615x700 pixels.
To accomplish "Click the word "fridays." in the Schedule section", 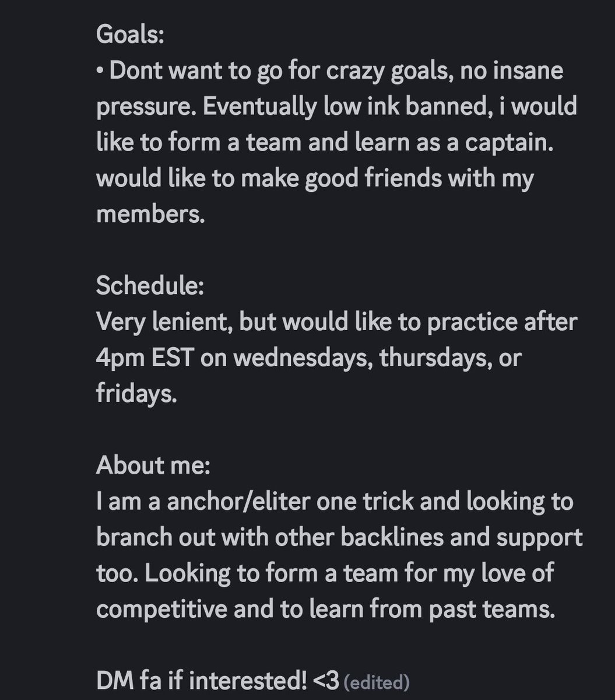I will pyautogui.click(x=136, y=394).
